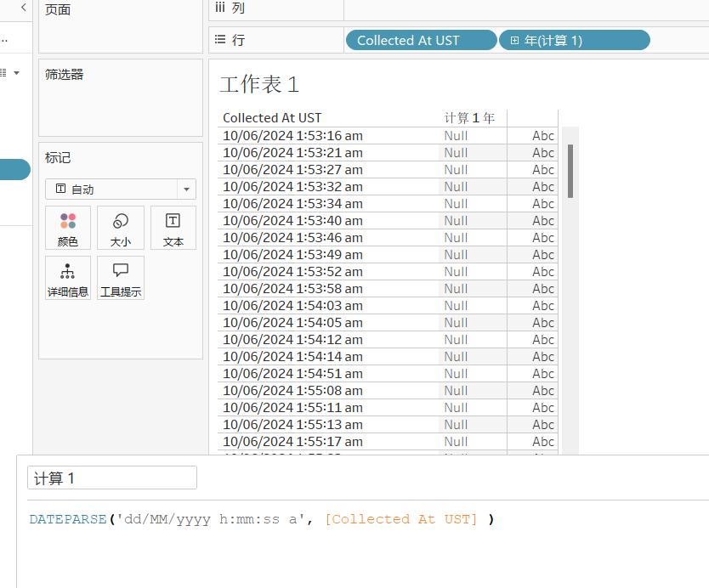Click [Collected At UST] field in the formula
Screen dimensions: 709x588
(x=401, y=519)
